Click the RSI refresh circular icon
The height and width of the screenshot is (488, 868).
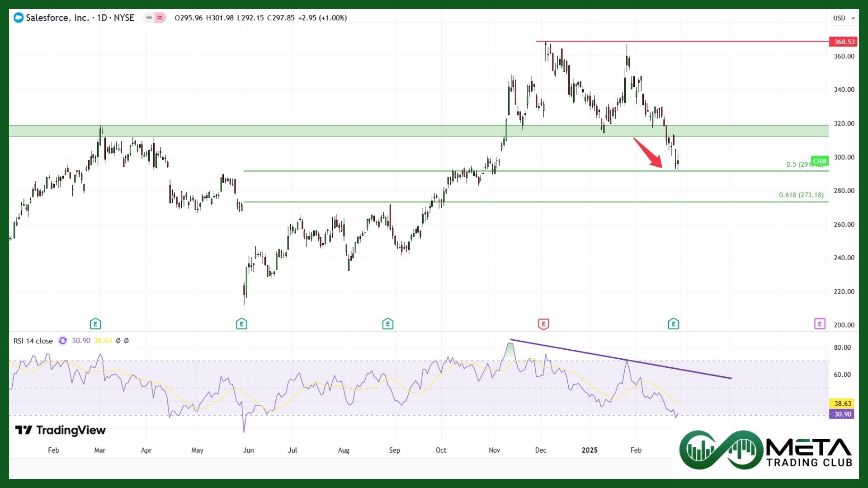(63, 341)
